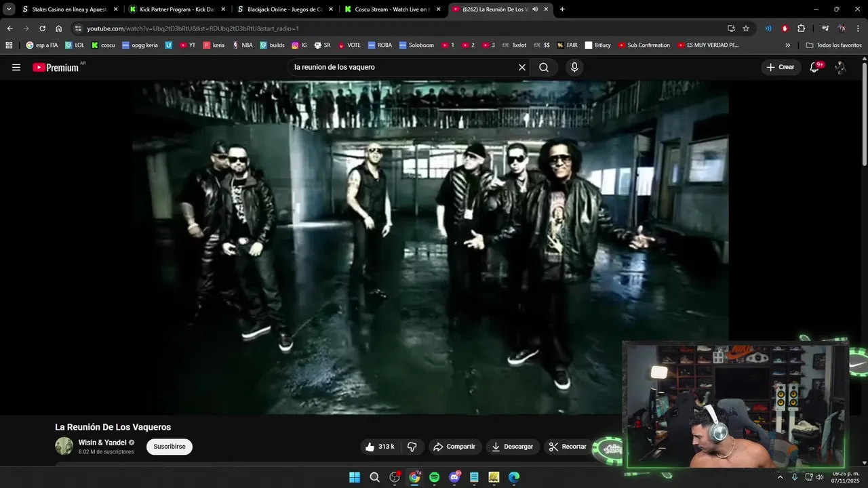Open tab search dropdown arrow

pos(9,9)
